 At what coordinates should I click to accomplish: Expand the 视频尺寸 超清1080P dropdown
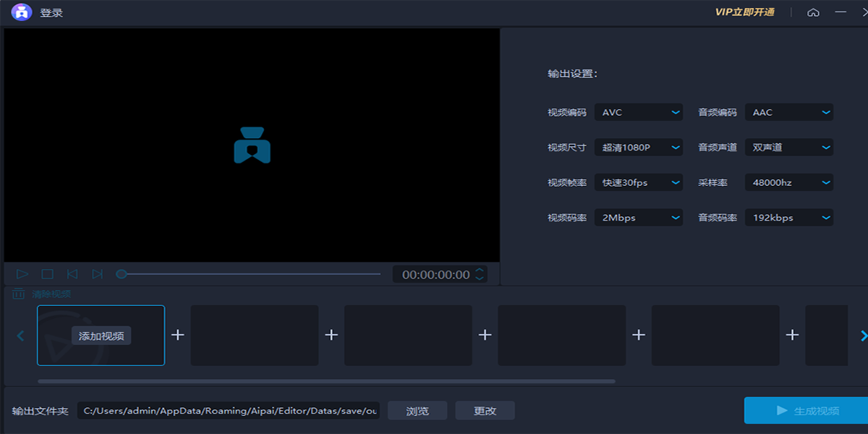(x=638, y=148)
